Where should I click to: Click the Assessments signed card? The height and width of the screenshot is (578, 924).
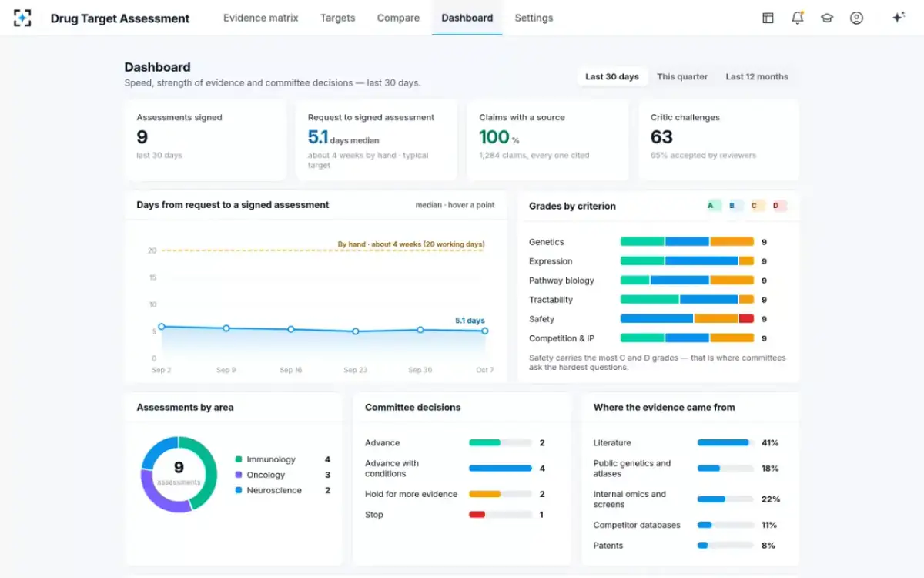(x=205, y=140)
